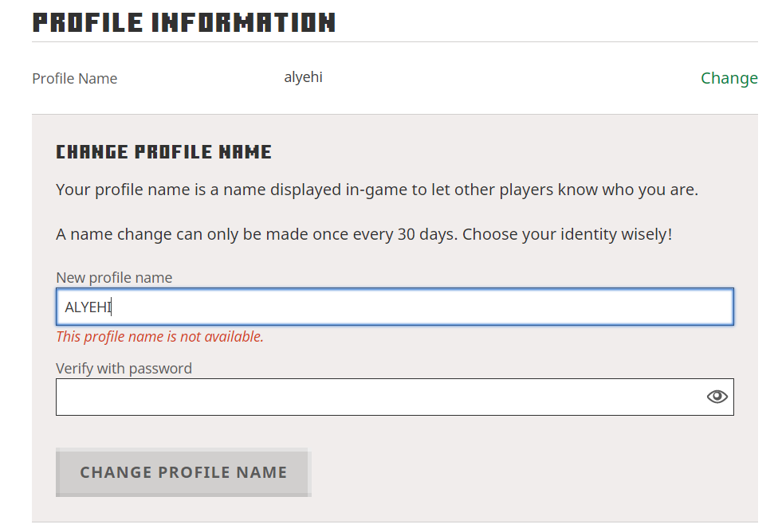Click the words "30 days" in the notice

coord(424,235)
